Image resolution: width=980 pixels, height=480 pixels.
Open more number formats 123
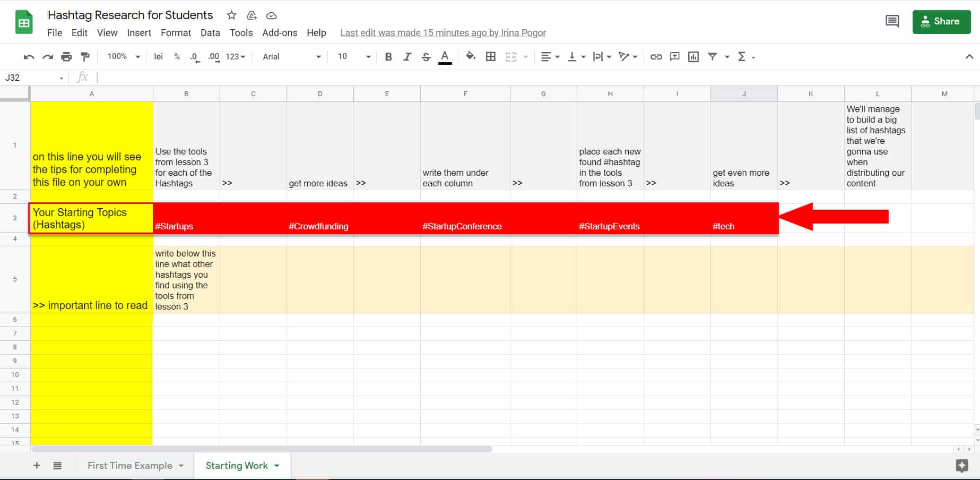(235, 57)
